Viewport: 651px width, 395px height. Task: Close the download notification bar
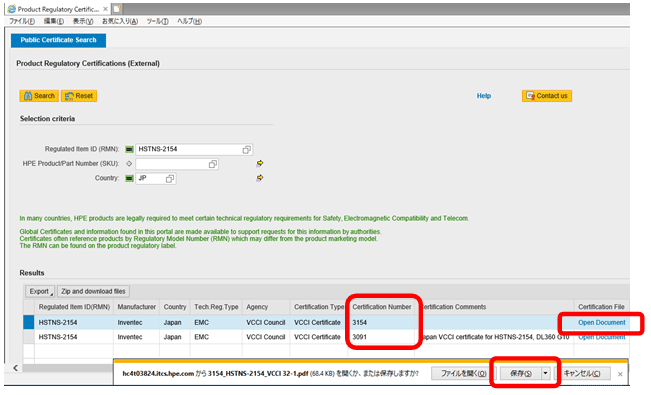(x=620, y=374)
